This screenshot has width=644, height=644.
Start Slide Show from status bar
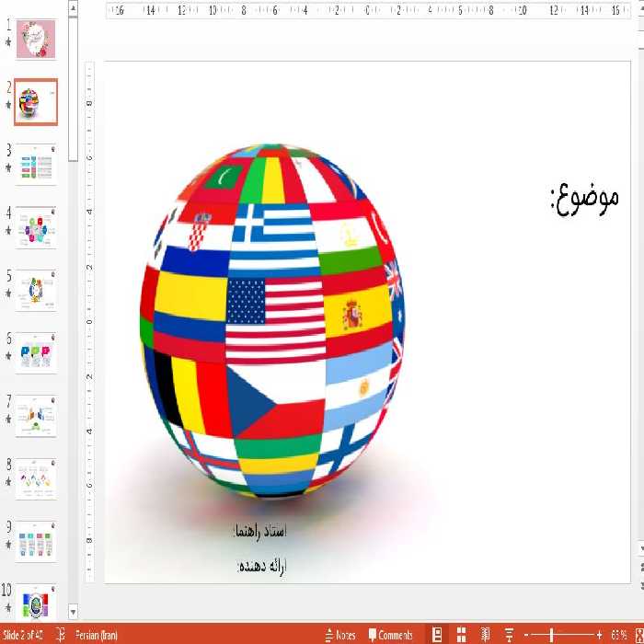coord(511,635)
